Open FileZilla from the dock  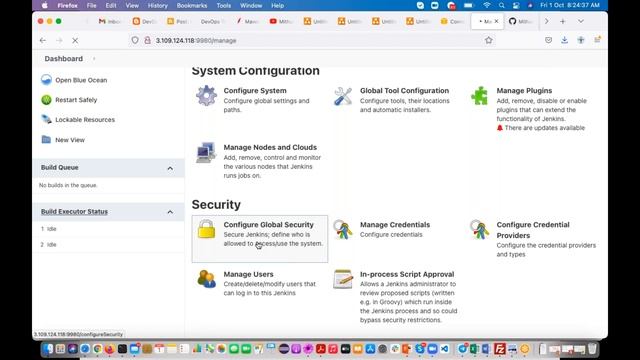(500, 349)
